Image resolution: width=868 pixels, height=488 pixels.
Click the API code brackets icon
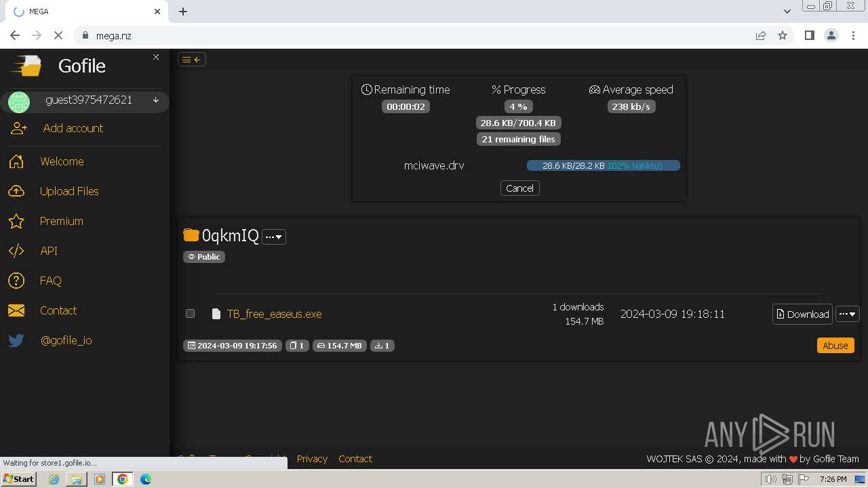pyautogui.click(x=16, y=251)
